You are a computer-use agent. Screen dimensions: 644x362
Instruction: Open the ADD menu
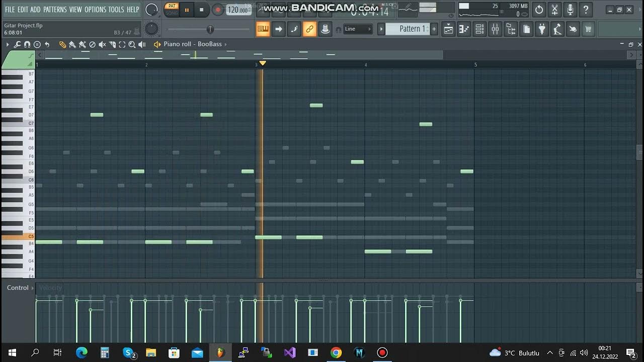(35, 10)
